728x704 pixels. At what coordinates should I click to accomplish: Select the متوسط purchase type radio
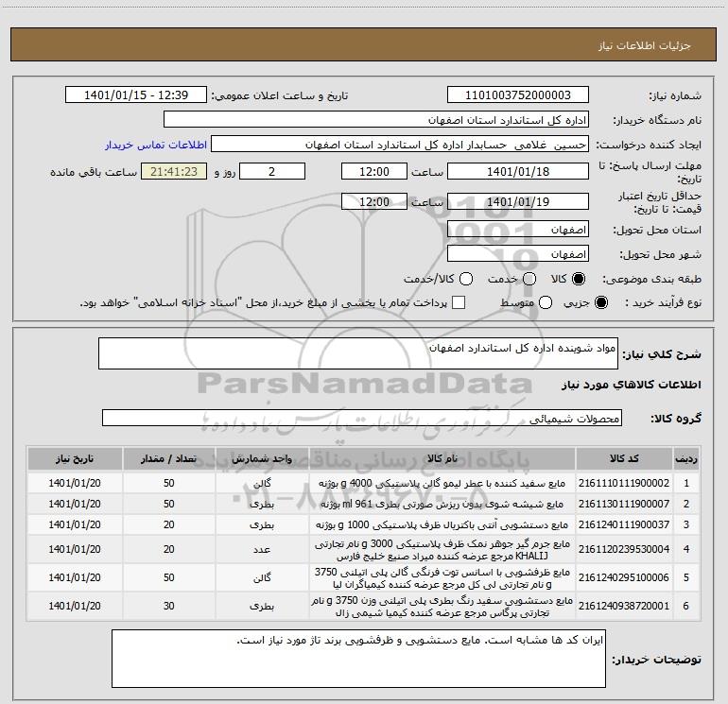(x=546, y=302)
